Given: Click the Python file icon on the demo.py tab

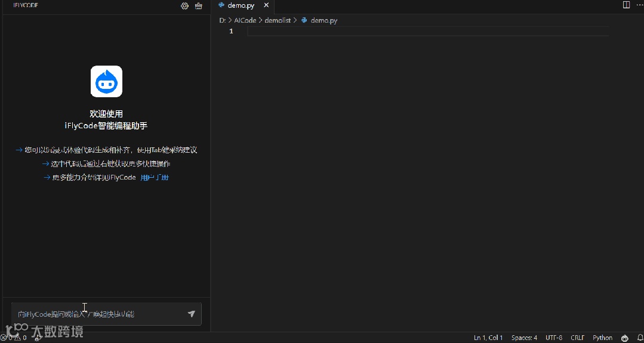Looking at the screenshot, I should (222, 5).
